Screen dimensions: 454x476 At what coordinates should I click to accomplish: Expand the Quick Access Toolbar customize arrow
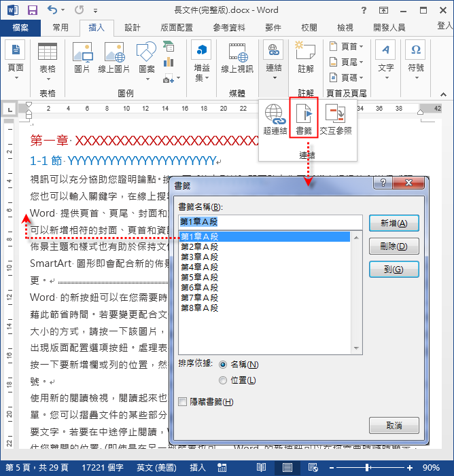point(95,11)
